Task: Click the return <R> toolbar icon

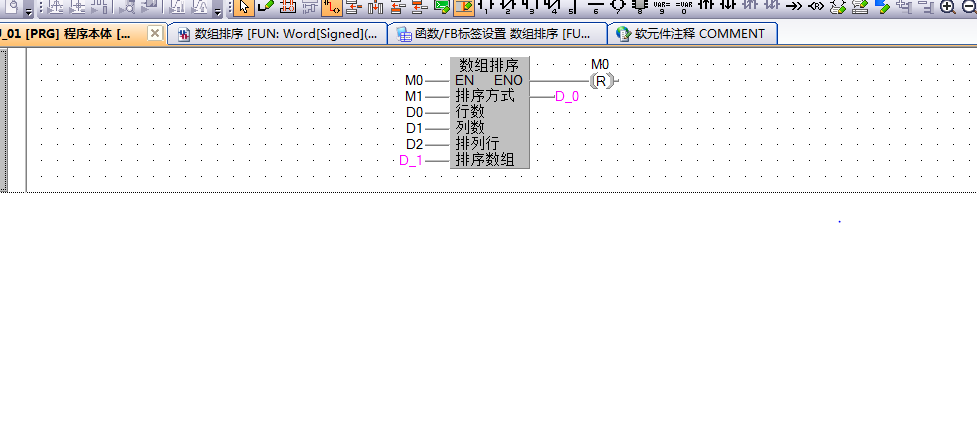Action: (815, 7)
